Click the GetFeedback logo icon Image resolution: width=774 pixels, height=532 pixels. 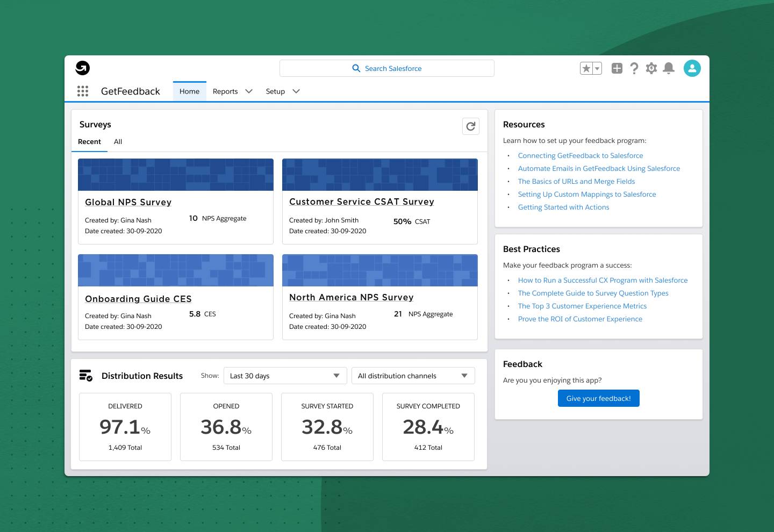tap(82, 68)
